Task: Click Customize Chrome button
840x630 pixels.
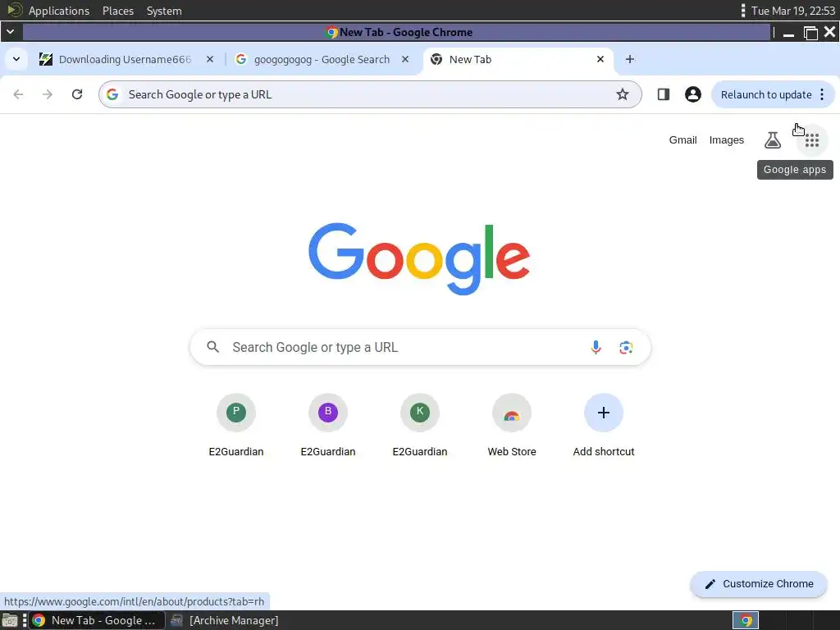Action: [x=759, y=584]
